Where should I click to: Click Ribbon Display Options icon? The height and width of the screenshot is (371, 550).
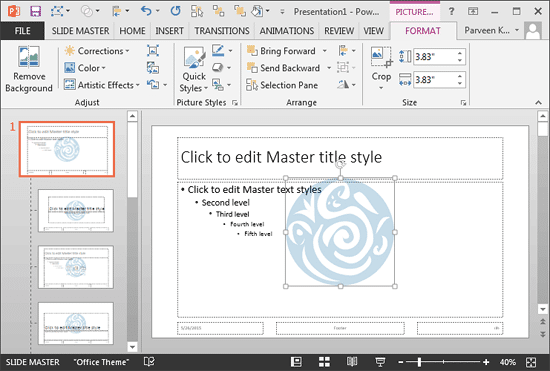click(x=473, y=12)
